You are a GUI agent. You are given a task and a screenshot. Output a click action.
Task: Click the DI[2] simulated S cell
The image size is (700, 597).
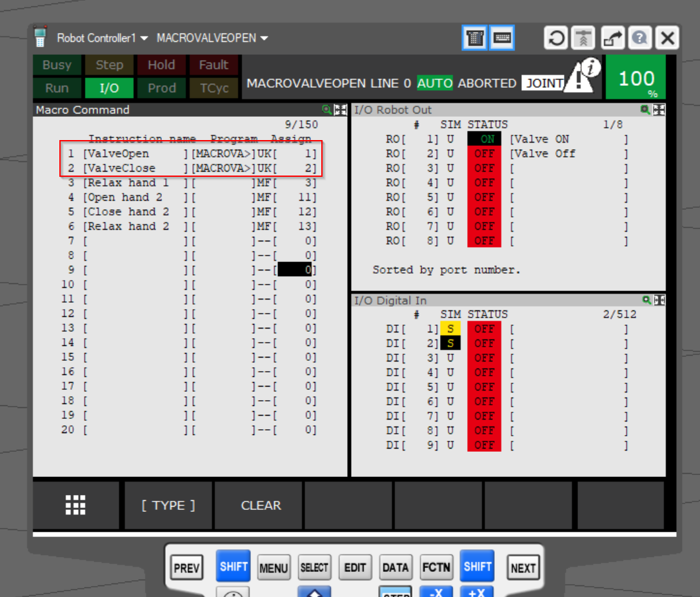point(450,343)
